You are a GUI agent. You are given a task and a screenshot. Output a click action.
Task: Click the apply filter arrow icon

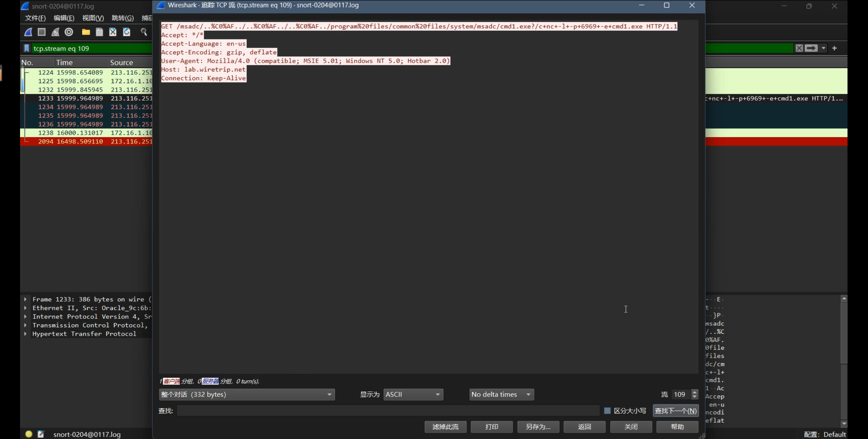point(811,48)
